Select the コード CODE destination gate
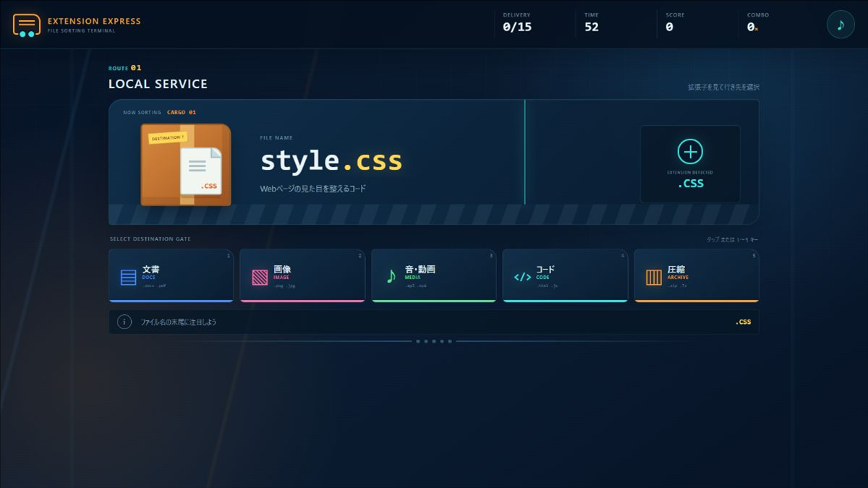The width and height of the screenshot is (868, 488). coord(565,275)
